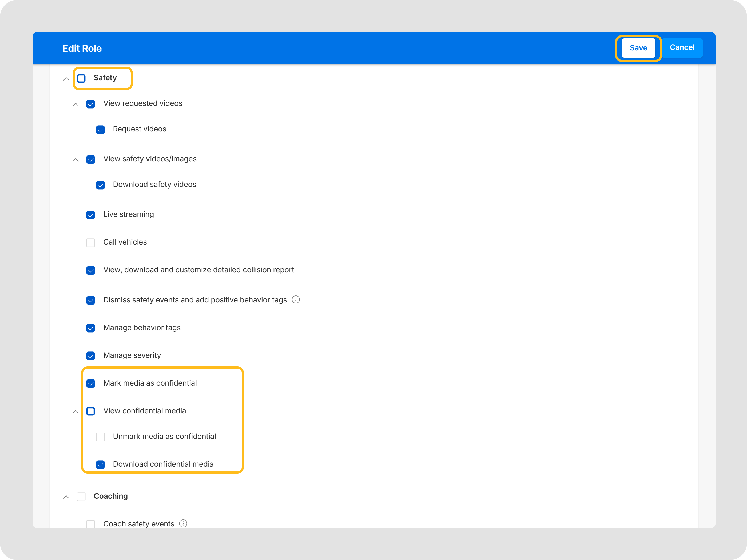
Task: Click the info icon beside Dismiss safety events
Action: (x=296, y=300)
